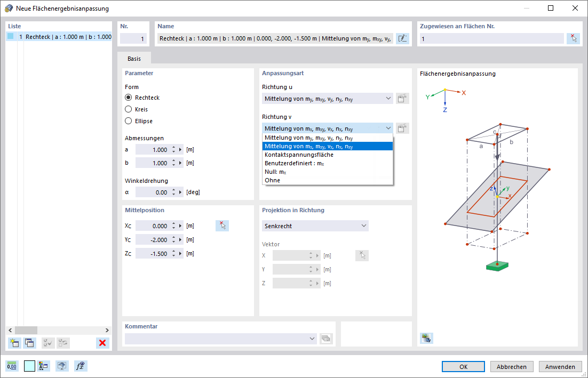The image size is (588, 378).
Task: Click the Abbrechen button
Action: point(512,366)
